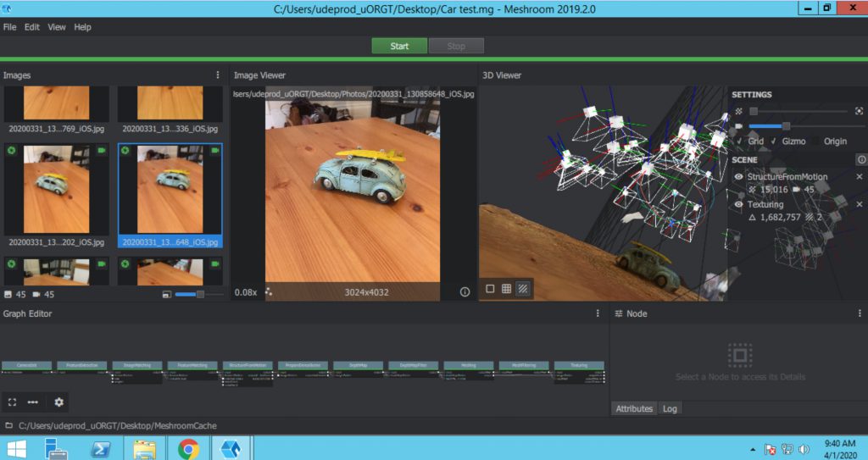Open the Graph Editor three-dot menu

[x=598, y=313]
